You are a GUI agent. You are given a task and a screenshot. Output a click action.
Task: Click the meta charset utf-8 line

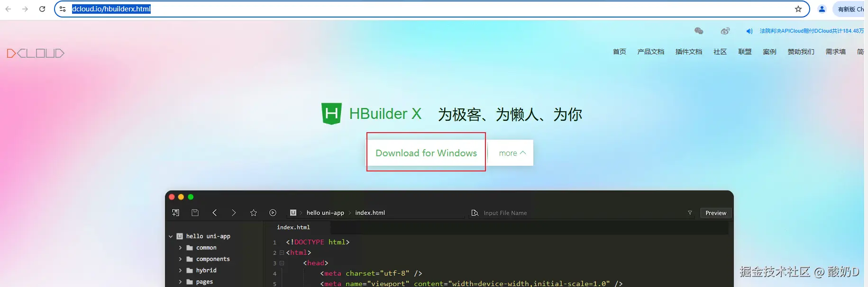point(371,273)
